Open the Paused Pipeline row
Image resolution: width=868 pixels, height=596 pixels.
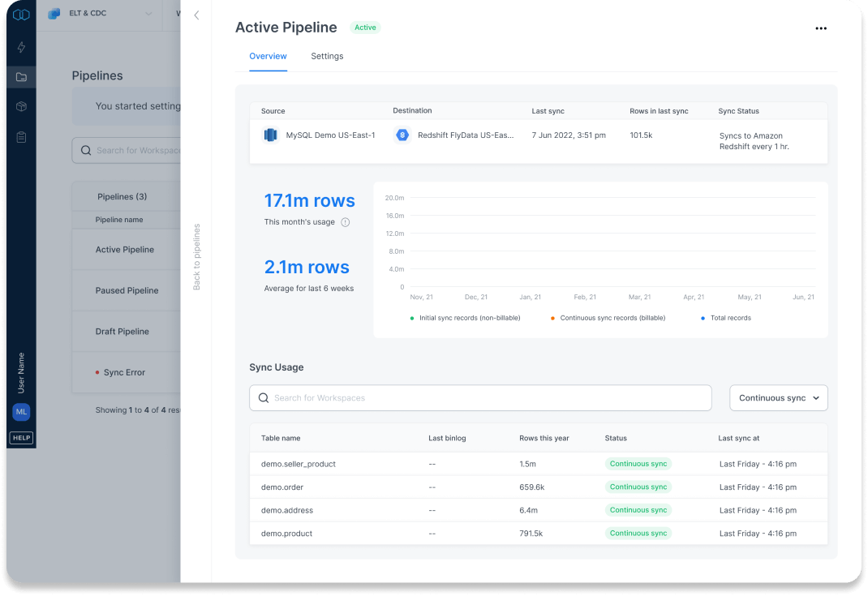(127, 290)
